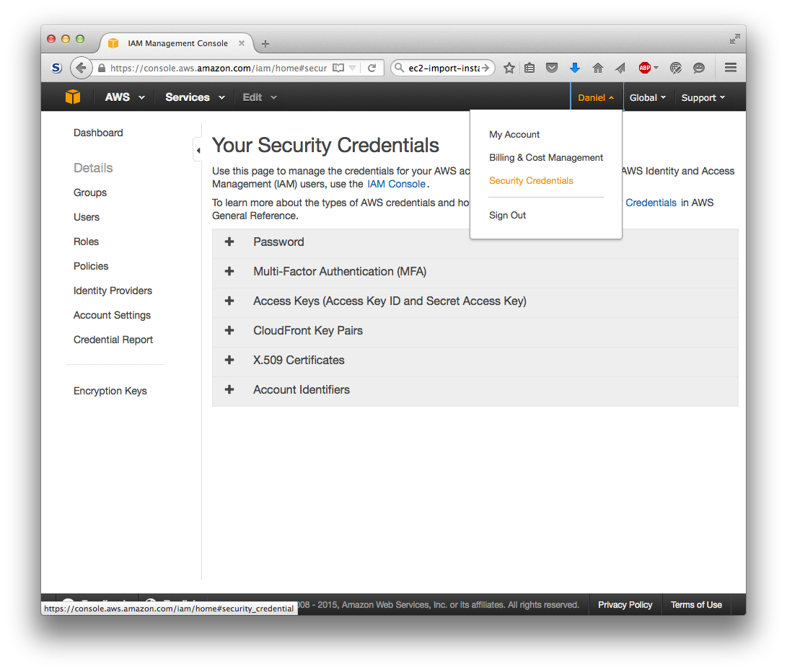
Task: Open the Support dropdown
Action: 703,98
